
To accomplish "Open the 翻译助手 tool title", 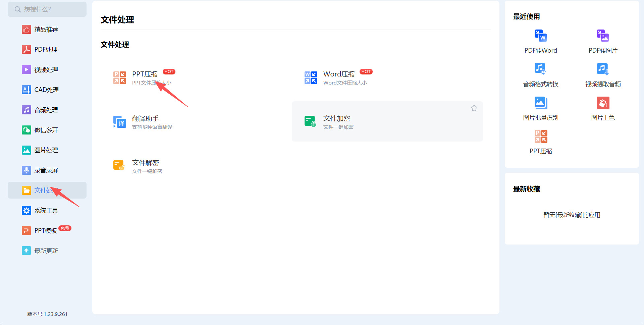I will click(x=146, y=118).
